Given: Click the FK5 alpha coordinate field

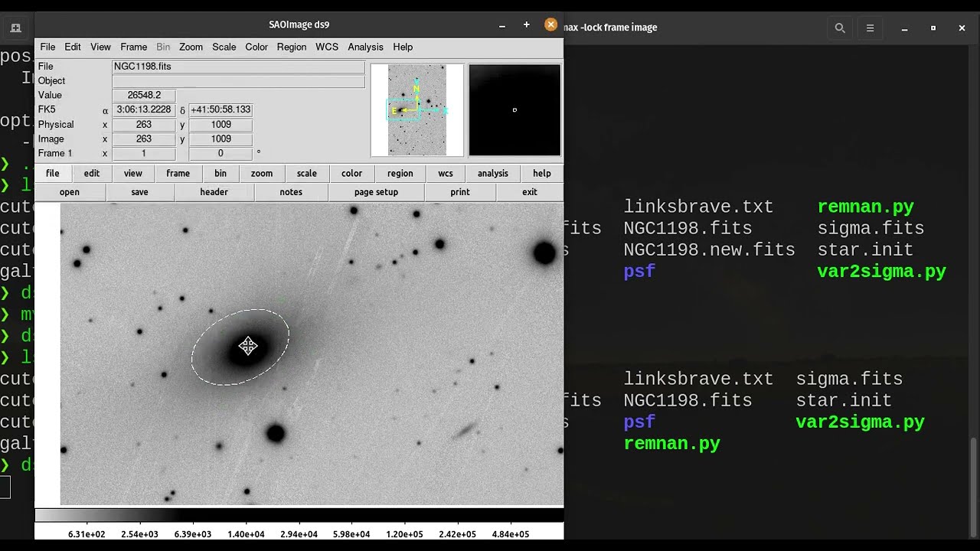Looking at the screenshot, I should click(144, 110).
